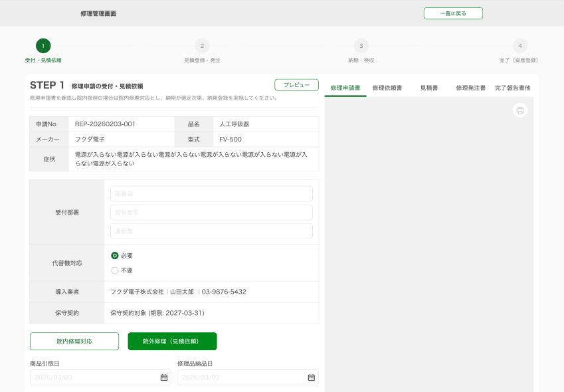Image resolution: width=564 pixels, height=392 pixels.
Task: Focus the 担当者名 input field
Action: [x=211, y=213]
